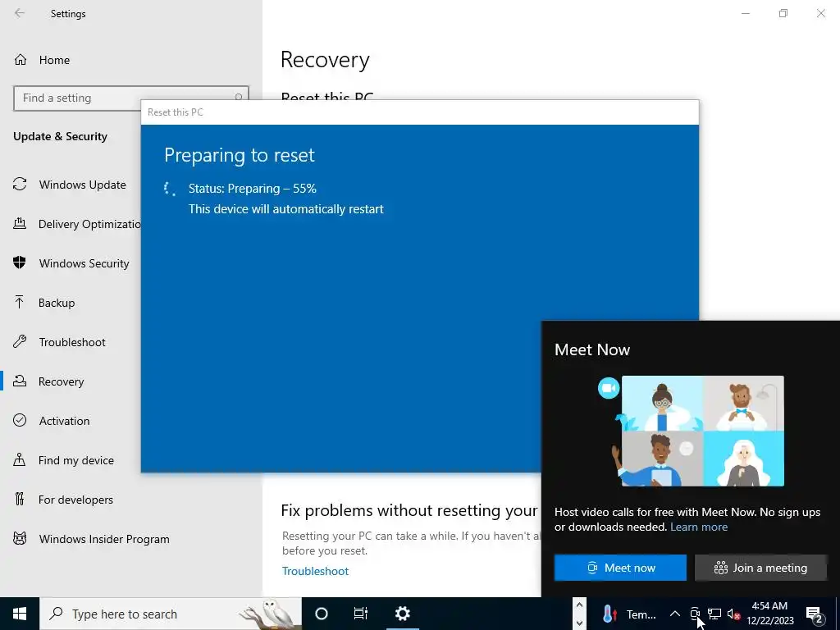
Task: Click the Windows Security shield icon
Action: pos(20,262)
